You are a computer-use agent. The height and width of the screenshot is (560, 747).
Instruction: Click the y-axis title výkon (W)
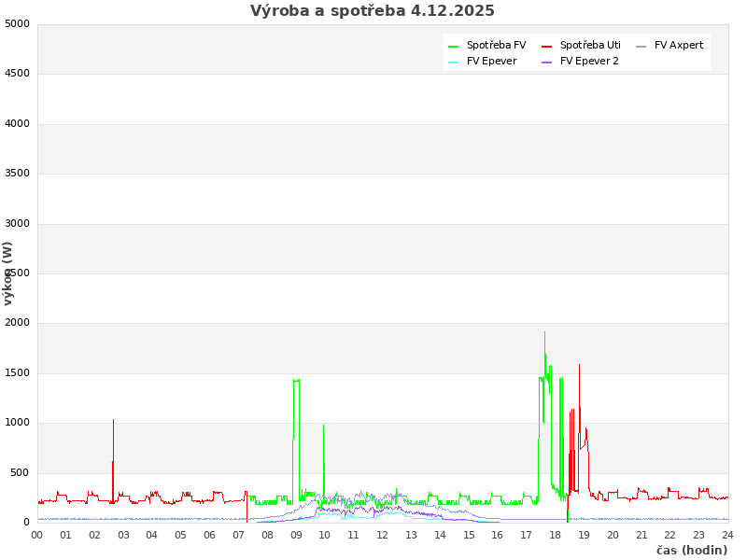pyautogui.click(x=8, y=273)
